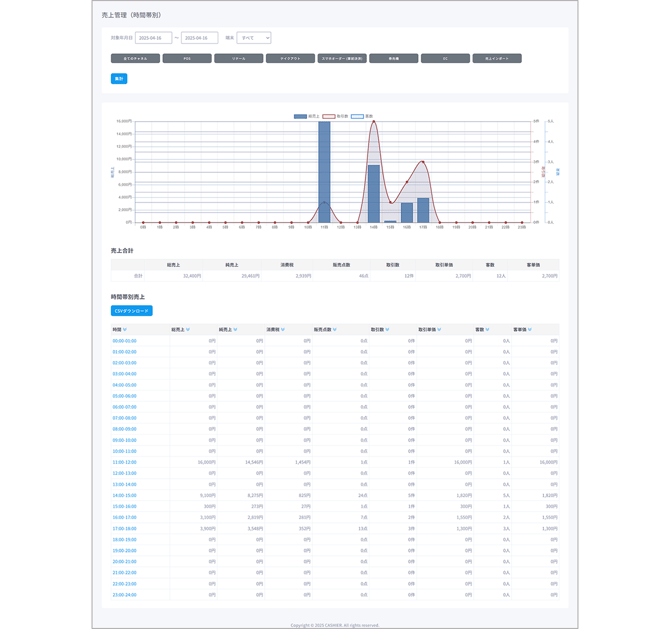The height and width of the screenshot is (629, 670).
Task: Toggle the 総売上 series in chart legend
Action: point(306,116)
